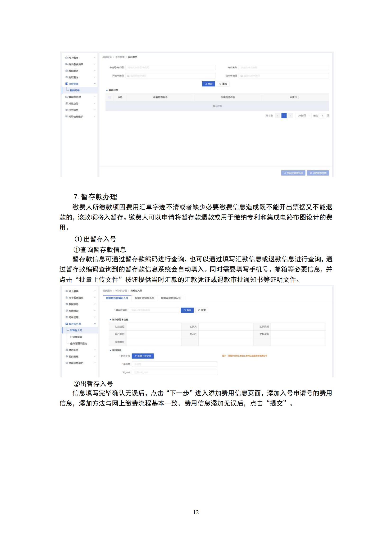The height and width of the screenshot is (555, 392).
Task: Click 重置 button beside 暂存款编码 query
Action: point(202,310)
